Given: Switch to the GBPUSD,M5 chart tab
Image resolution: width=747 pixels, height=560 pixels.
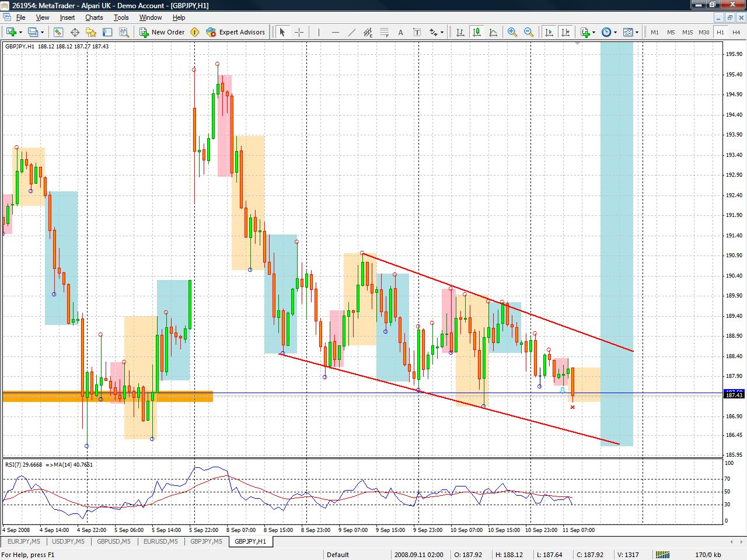Looking at the screenshot, I should coord(113,541).
